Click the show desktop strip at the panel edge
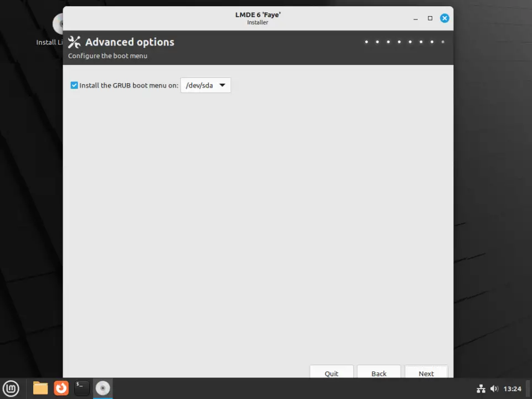This screenshot has width=532, height=399. tap(529, 388)
